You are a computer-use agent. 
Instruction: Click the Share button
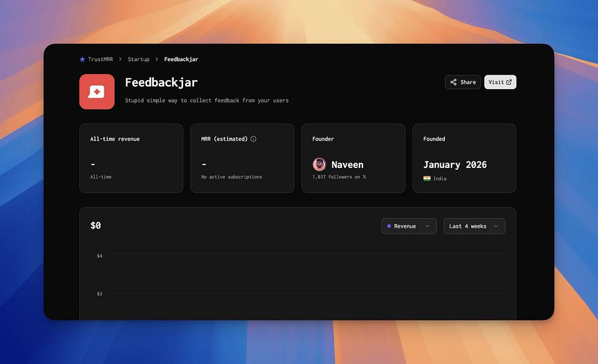point(463,82)
